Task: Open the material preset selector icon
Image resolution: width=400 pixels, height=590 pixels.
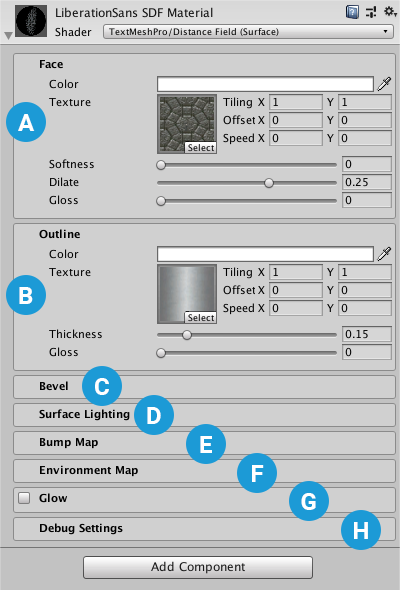Action: click(x=371, y=12)
